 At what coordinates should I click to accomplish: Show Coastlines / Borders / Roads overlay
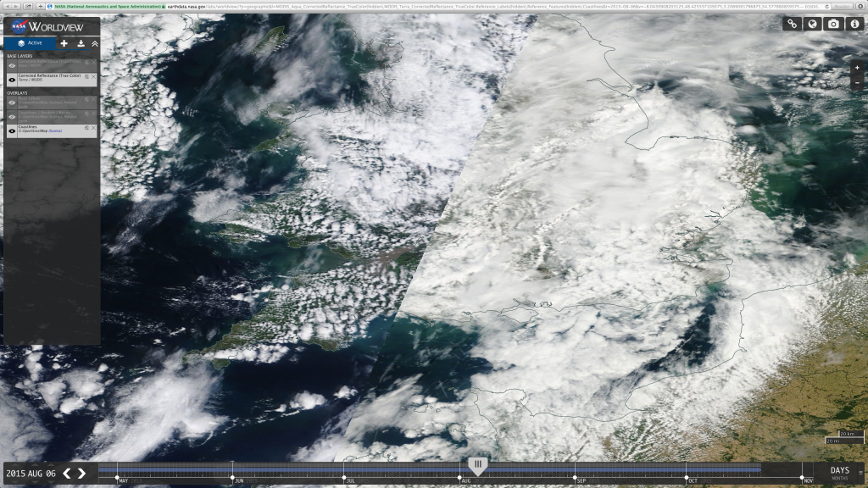tap(12, 117)
